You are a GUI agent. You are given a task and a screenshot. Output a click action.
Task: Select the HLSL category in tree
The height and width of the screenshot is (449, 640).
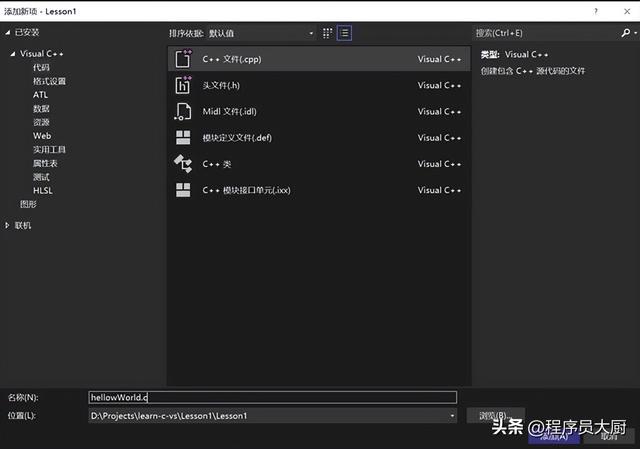pos(43,190)
